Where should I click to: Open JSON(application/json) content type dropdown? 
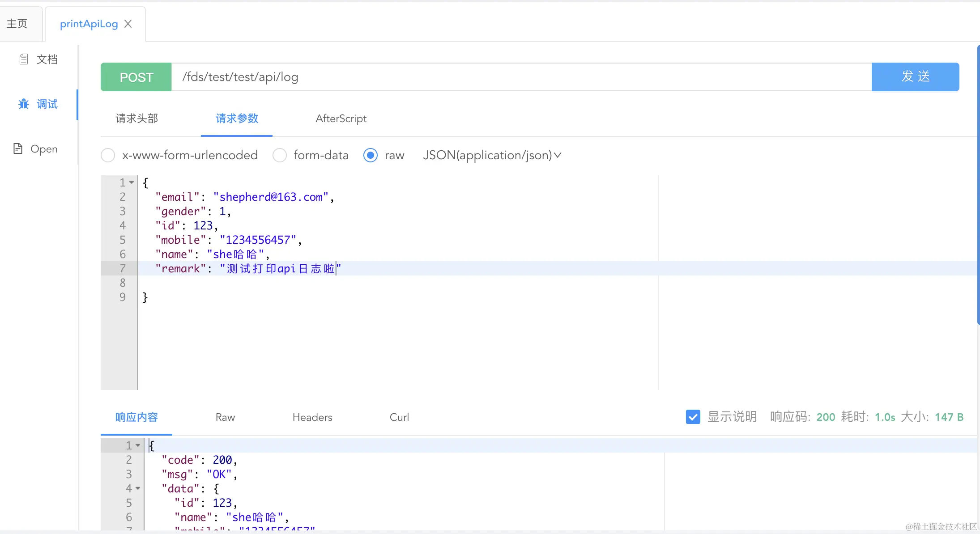pos(491,155)
